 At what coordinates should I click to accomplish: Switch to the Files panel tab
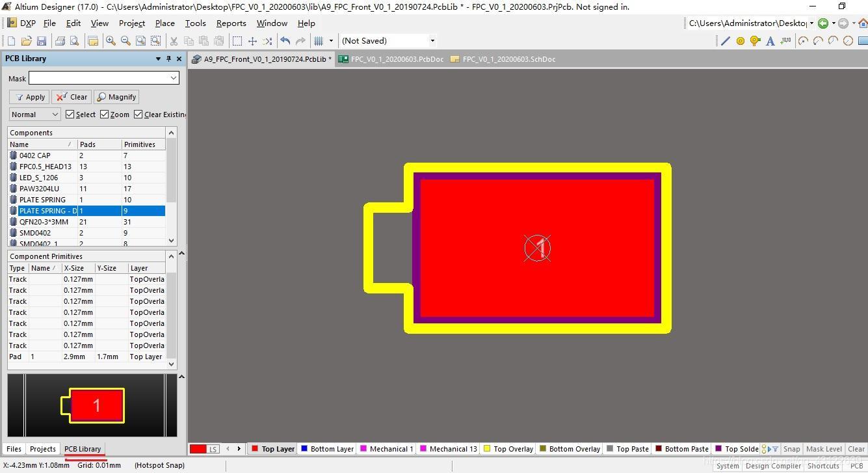click(x=14, y=449)
